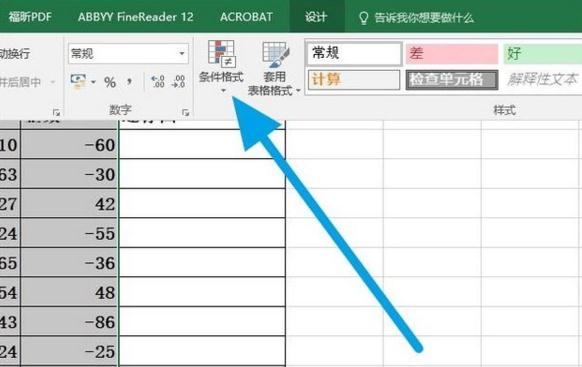Apply the 计算 cell style
The image size is (582, 367).
(354, 80)
